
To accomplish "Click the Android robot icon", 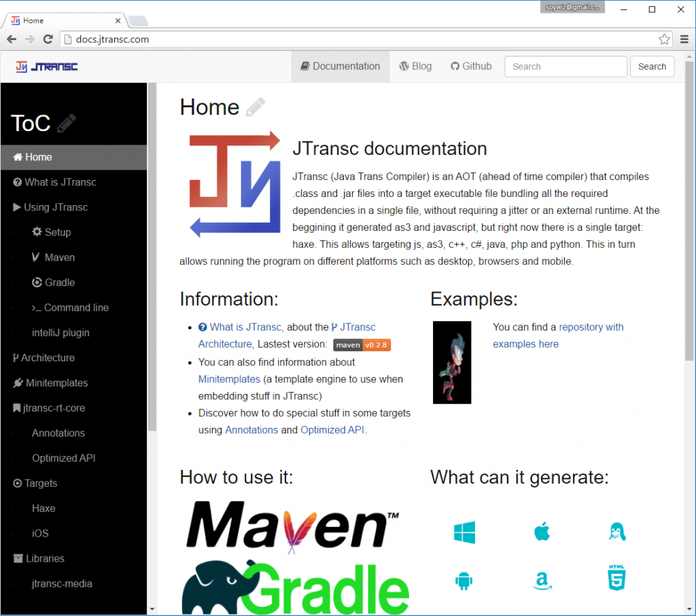I will pos(464,581).
